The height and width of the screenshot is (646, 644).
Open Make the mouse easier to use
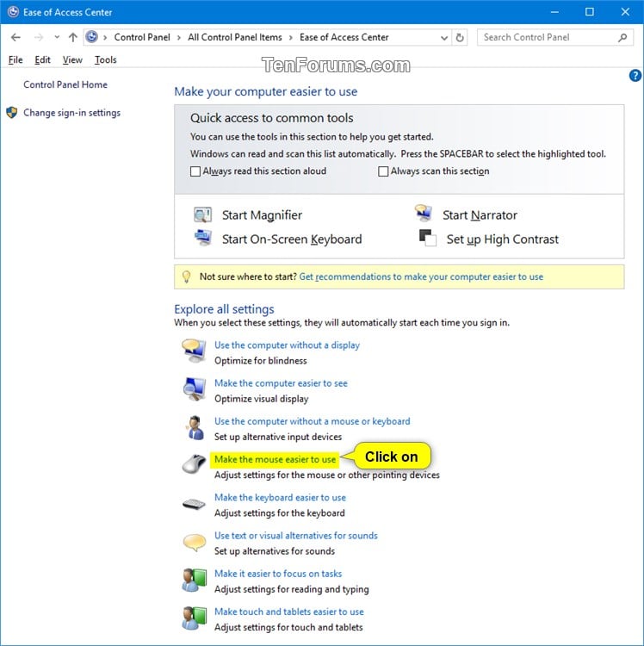(275, 459)
